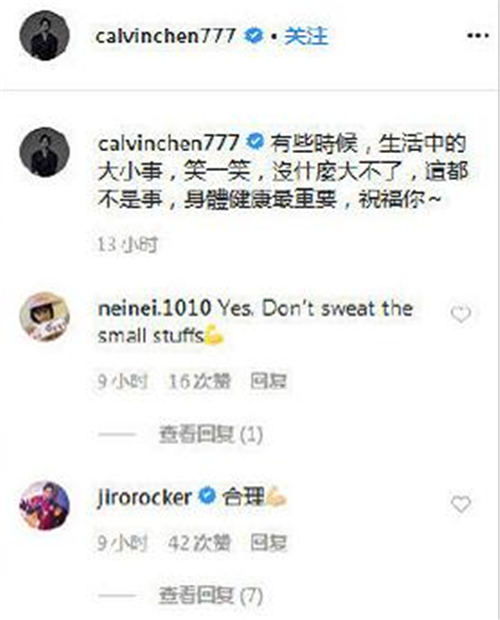
Task: Click verified badge in calvinchen777 caption
Action: tap(255, 142)
